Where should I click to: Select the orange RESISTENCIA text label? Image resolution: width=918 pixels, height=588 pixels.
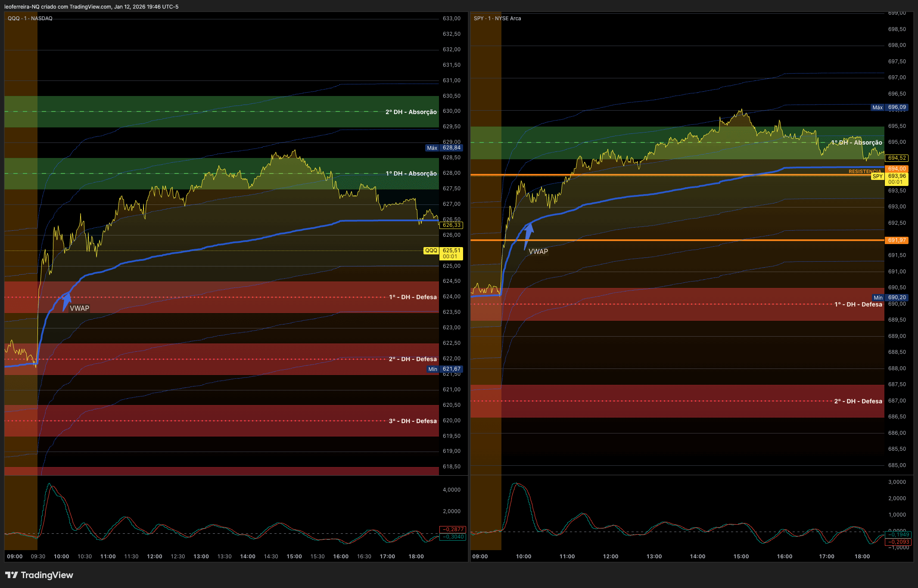[x=865, y=171]
